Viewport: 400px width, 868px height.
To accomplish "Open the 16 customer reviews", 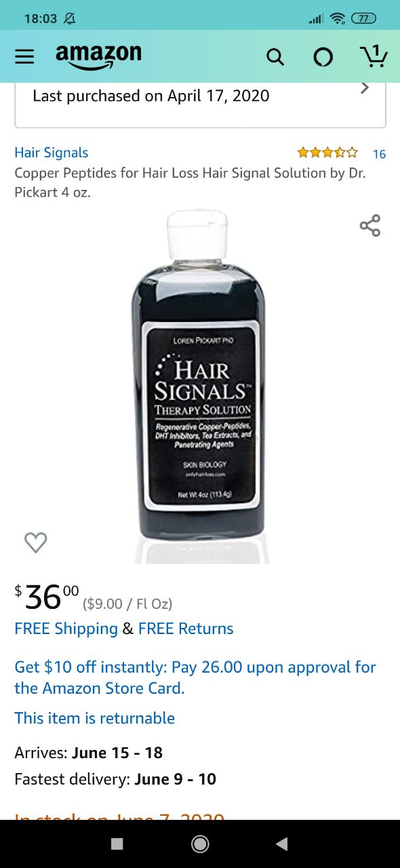I will (x=379, y=154).
